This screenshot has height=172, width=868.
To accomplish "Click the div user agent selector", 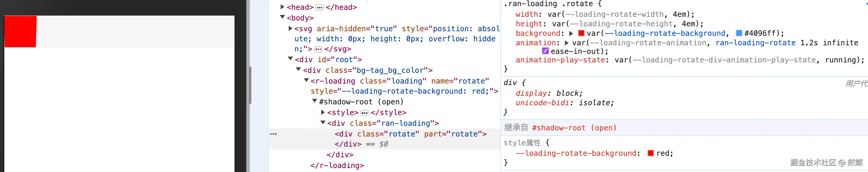I will pos(510,82).
